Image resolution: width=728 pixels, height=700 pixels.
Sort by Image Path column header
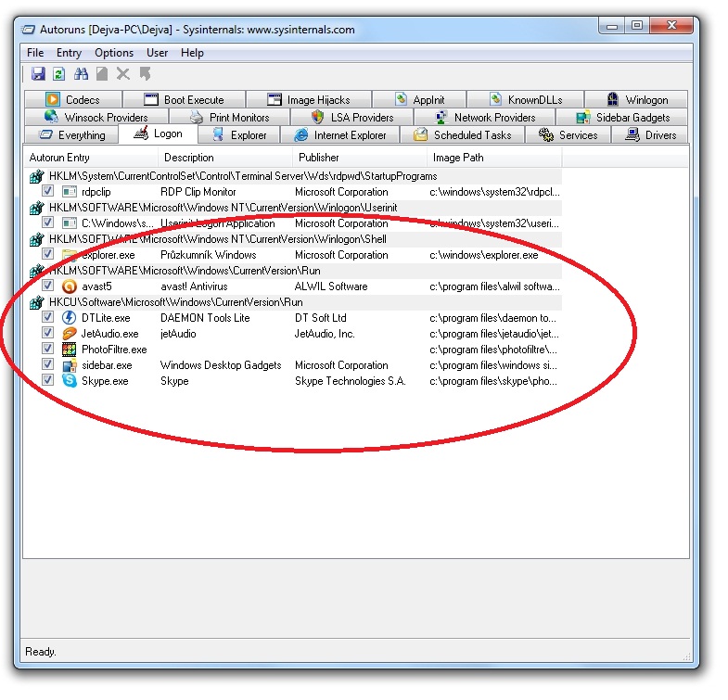tap(494, 158)
